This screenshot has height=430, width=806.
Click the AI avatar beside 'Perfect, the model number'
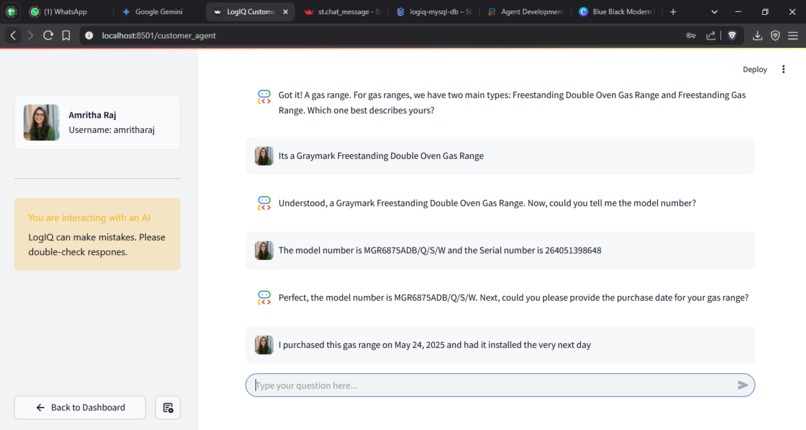(264, 297)
